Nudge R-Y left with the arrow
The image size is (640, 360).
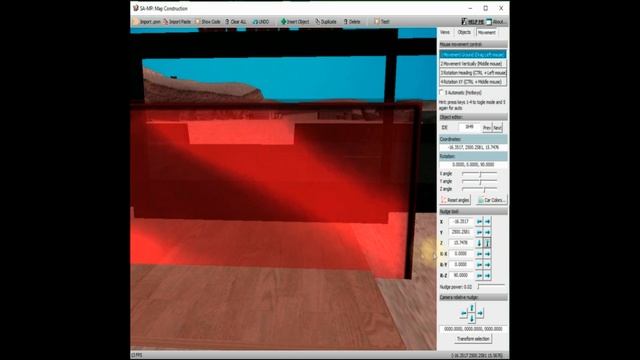tap(479, 264)
